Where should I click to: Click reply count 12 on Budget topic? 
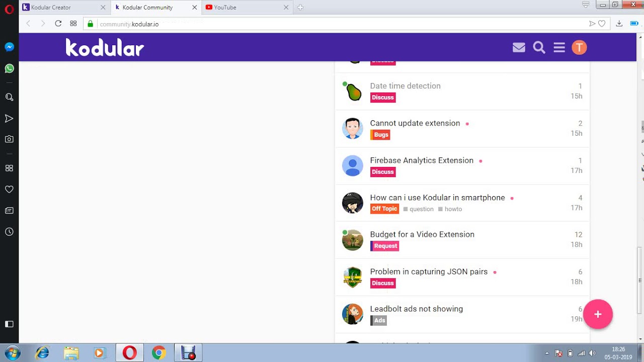pyautogui.click(x=578, y=235)
